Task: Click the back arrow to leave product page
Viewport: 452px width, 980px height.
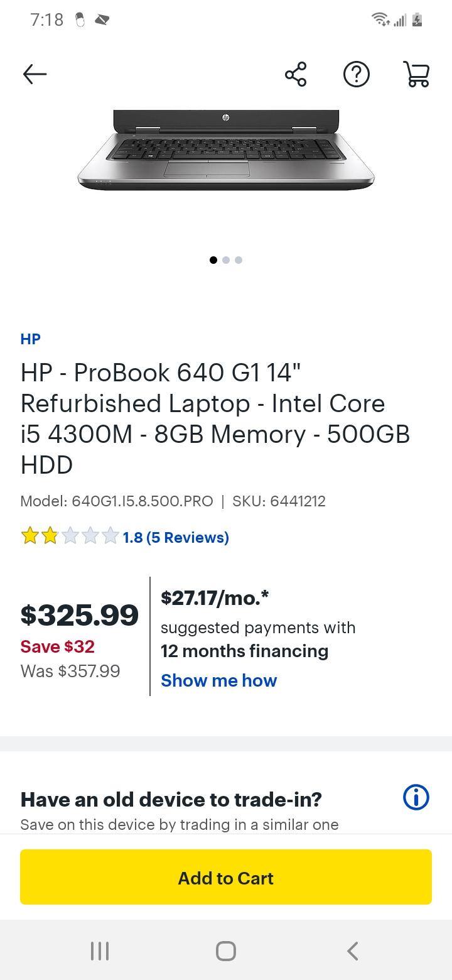Action: coord(35,73)
